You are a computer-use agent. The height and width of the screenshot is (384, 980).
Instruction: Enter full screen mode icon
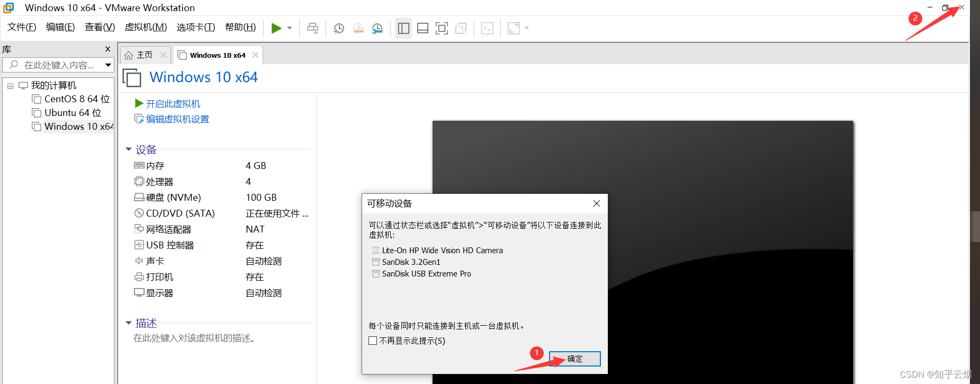[442, 28]
